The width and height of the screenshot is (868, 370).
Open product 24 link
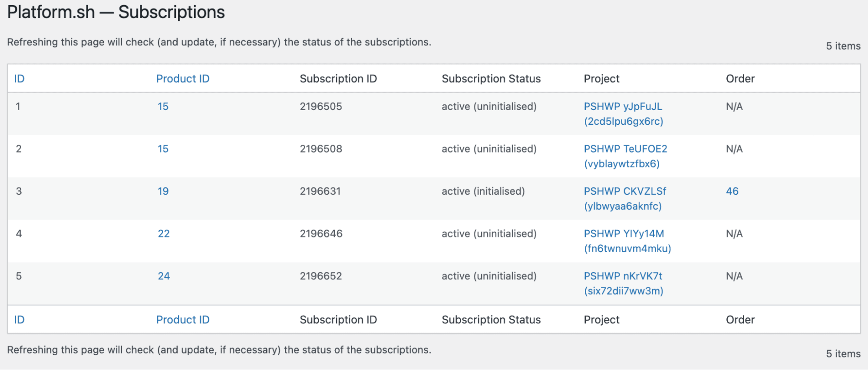click(164, 276)
